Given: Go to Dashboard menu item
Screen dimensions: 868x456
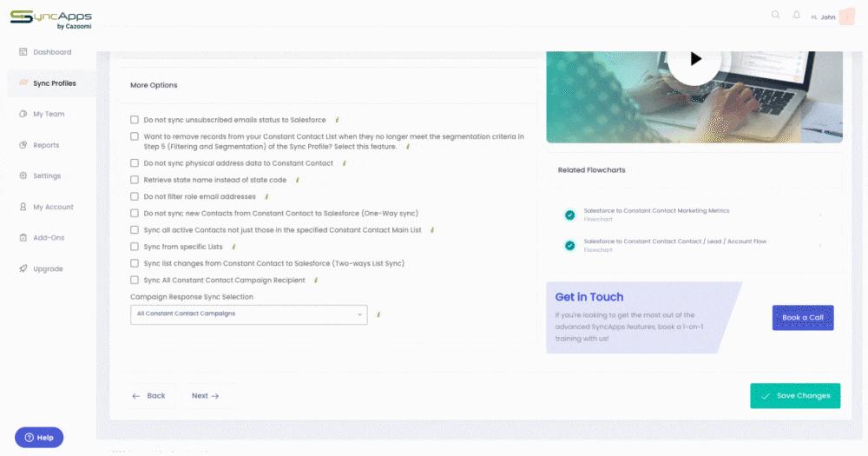Looking at the screenshot, I should coord(52,52).
